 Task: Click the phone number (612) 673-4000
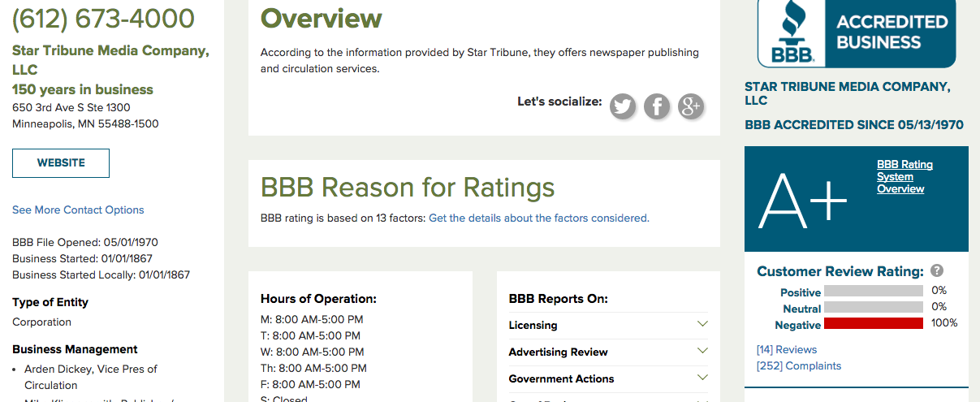[x=103, y=18]
